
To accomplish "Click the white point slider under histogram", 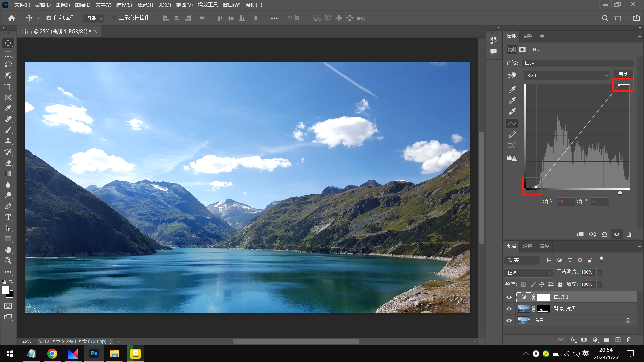I will 620,192.
